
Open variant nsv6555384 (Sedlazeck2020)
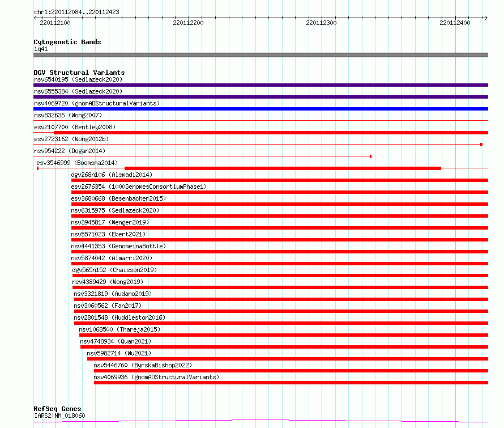(x=78, y=91)
